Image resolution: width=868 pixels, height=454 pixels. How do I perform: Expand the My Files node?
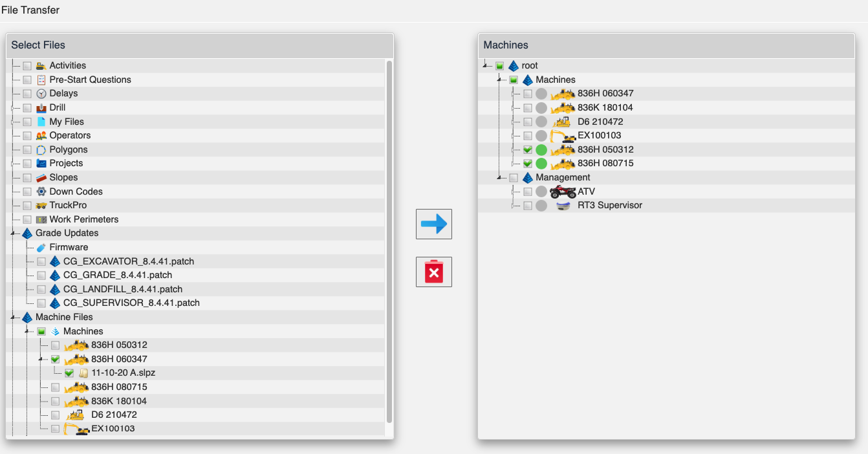click(x=13, y=122)
